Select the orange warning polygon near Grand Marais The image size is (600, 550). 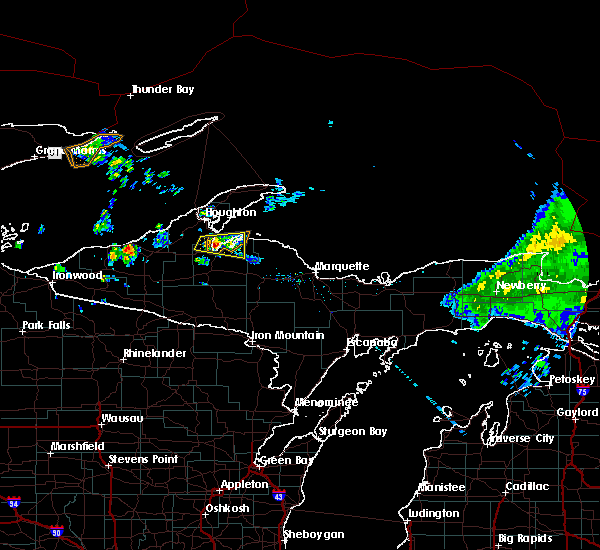point(93,150)
